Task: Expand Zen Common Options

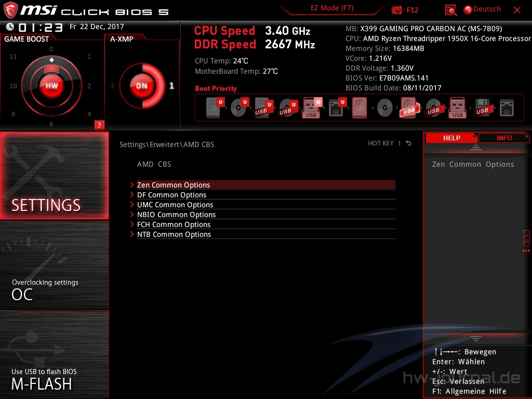Action: 266,185
